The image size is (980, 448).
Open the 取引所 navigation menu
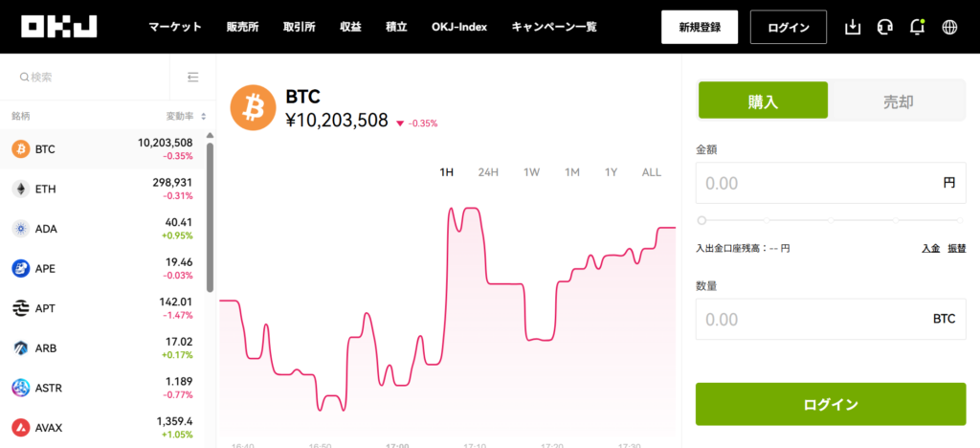pyautogui.click(x=302, y=27)
